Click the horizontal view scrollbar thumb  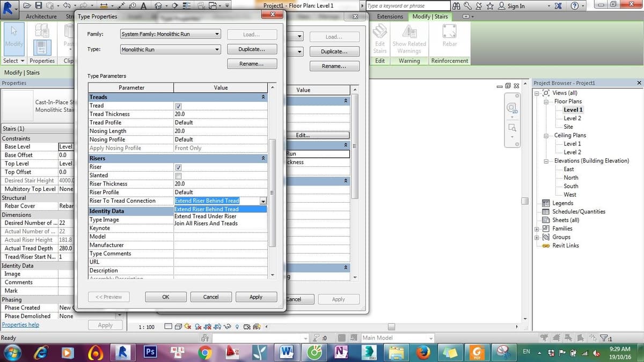[392, 327]
